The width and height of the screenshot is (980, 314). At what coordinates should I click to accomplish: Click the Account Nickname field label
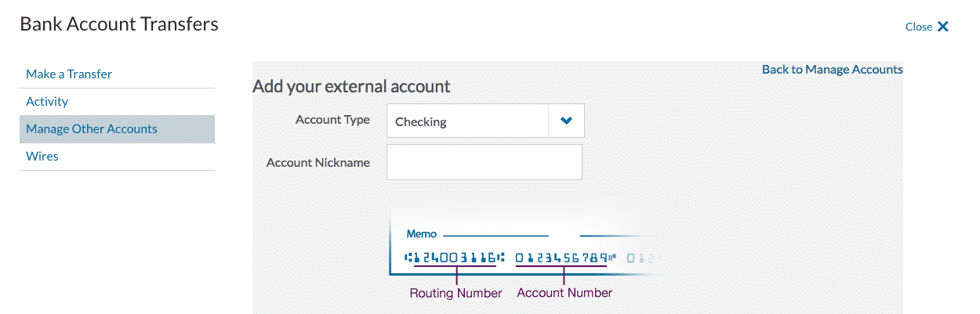pos(318,163)
